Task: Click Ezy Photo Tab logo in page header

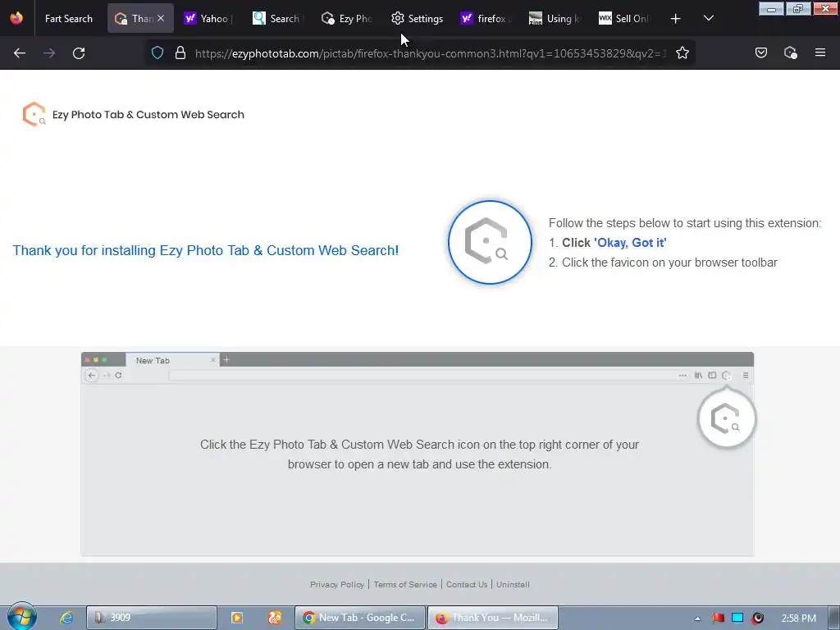Action: pyautogui.click(x=34, y=114)
